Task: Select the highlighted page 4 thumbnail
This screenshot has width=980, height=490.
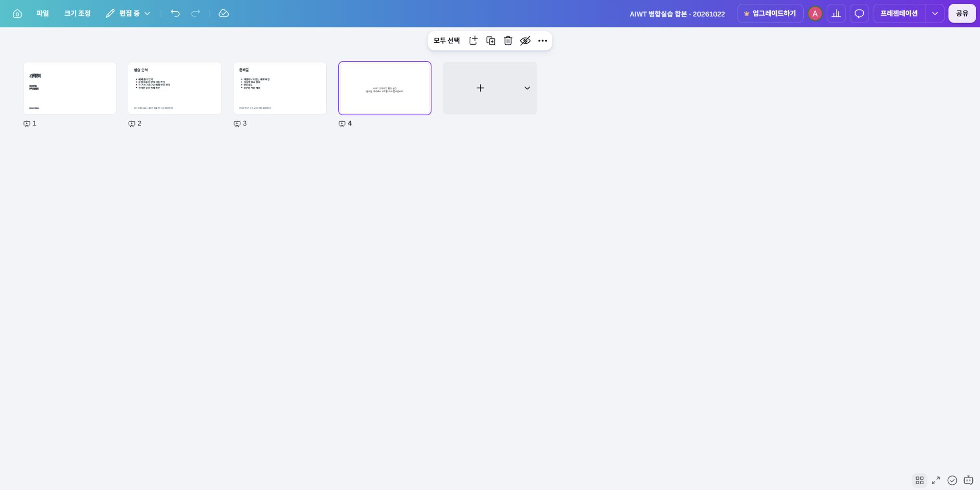Action: tap(385, 88)
